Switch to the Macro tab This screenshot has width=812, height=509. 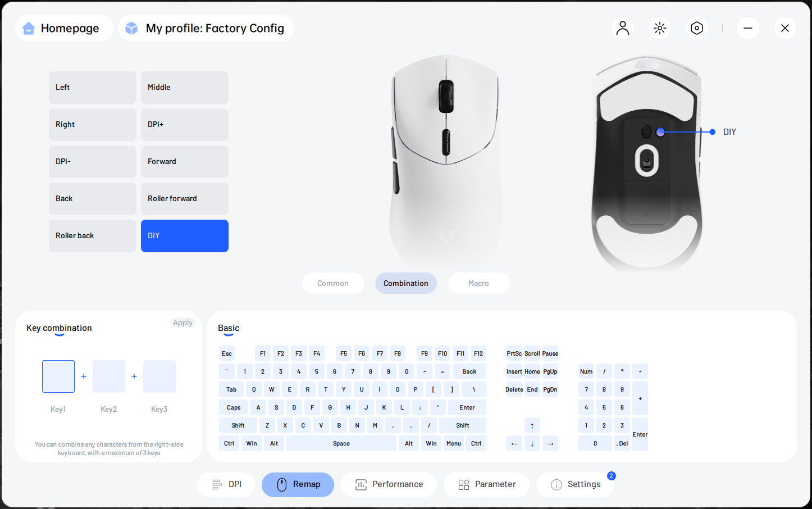coord(479,283)
